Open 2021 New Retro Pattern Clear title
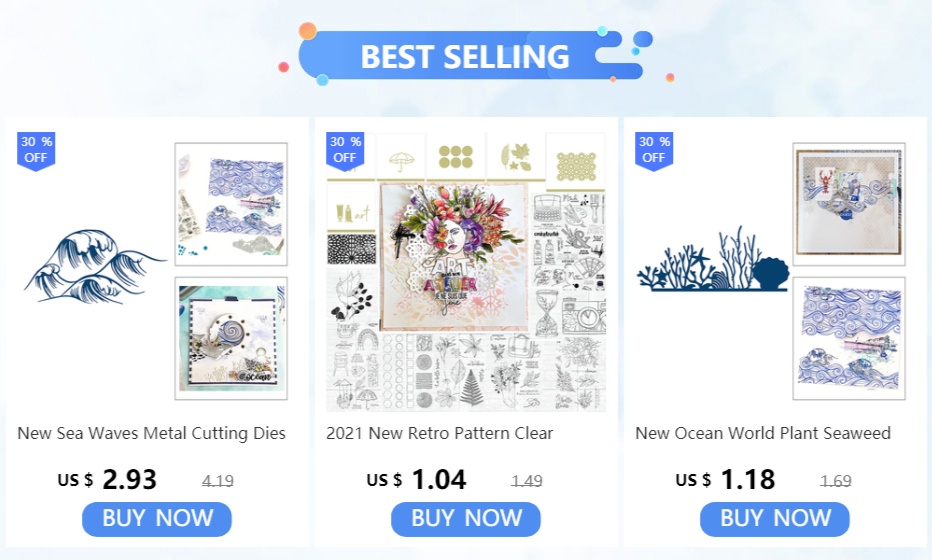932x560 pixels. pyautogui.click(x=440, y=433)
